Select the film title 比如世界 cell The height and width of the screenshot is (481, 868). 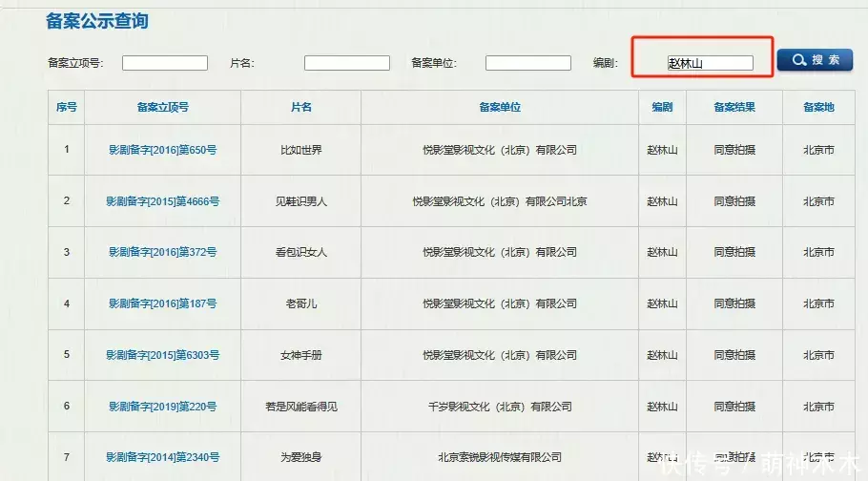pyautogui.click(x=300, y=150)
